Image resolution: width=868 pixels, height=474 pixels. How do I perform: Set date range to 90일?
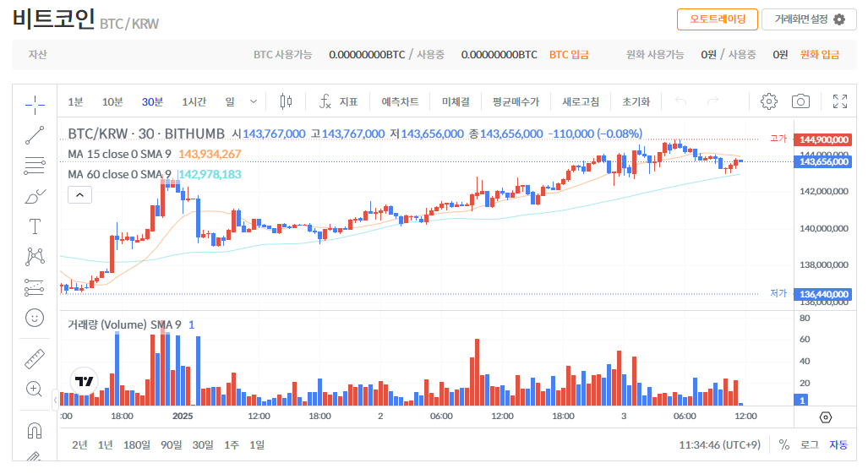(171, 444)
